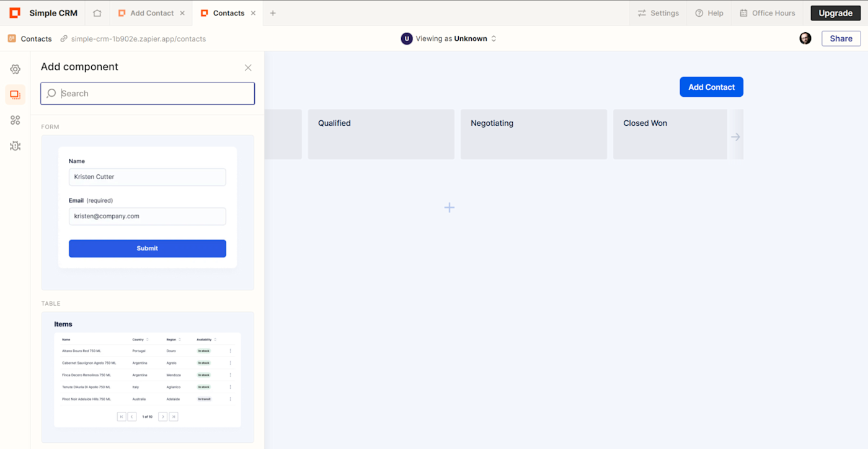The image size is (868, 449).
Task: Close the Add component panel
Action: 248,68
